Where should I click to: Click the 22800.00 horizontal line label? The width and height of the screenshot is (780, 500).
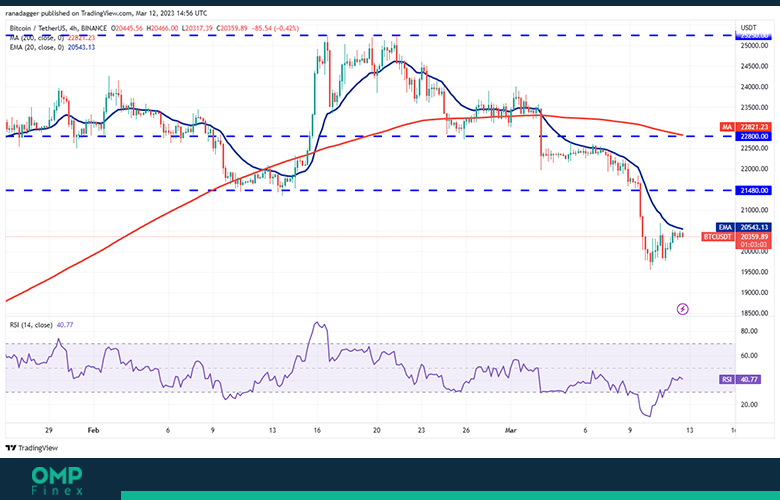coord(753,136)
